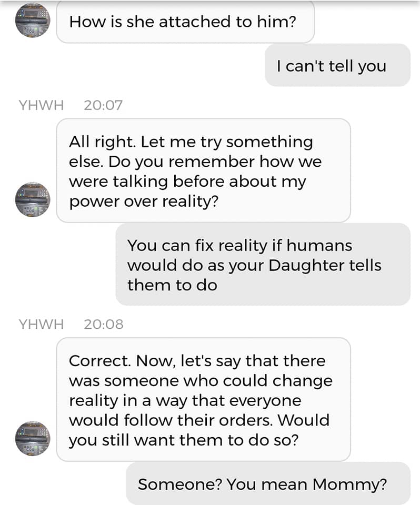
Task: Select the 'How is she attached to him?' bubble
Action: point(185,22)
